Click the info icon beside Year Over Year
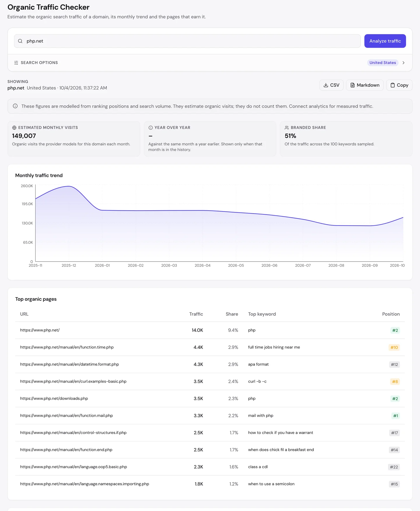420x511 pixels. [x=150, y=128]
